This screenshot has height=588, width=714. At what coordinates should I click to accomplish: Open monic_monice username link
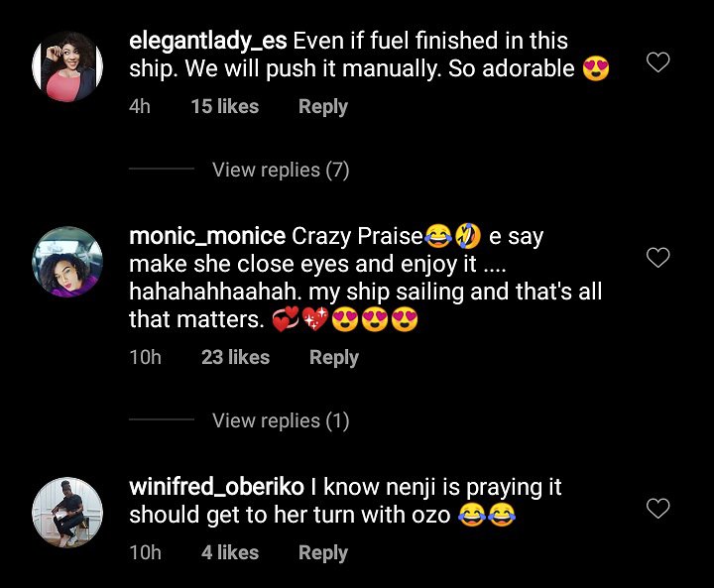[208, 237]
